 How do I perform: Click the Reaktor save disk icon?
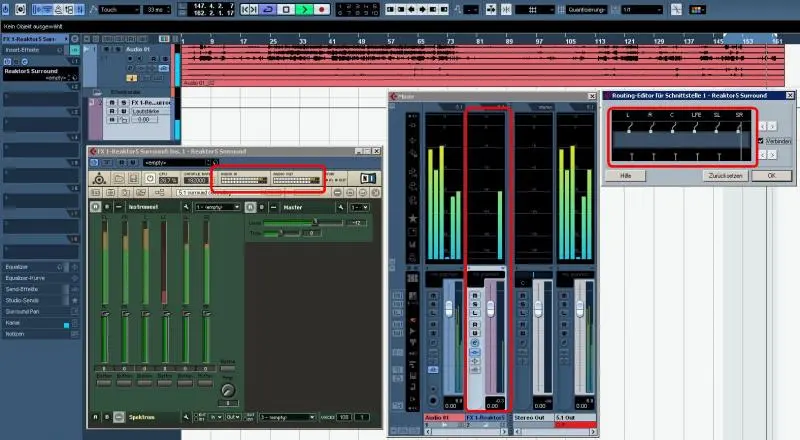tap(134, 178)
